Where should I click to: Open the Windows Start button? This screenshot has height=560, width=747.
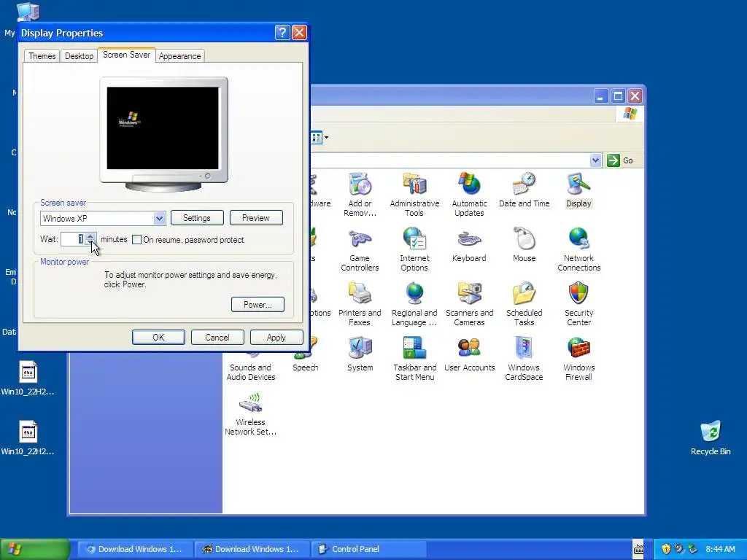[x=35, y=549]
